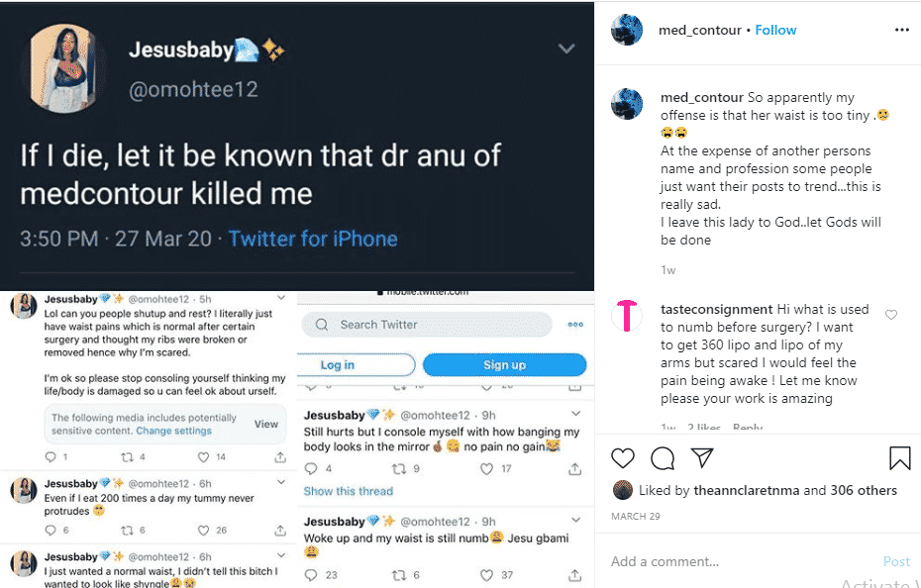Like the tasteconsignment comment
The image size is (921, 588).
891,315
